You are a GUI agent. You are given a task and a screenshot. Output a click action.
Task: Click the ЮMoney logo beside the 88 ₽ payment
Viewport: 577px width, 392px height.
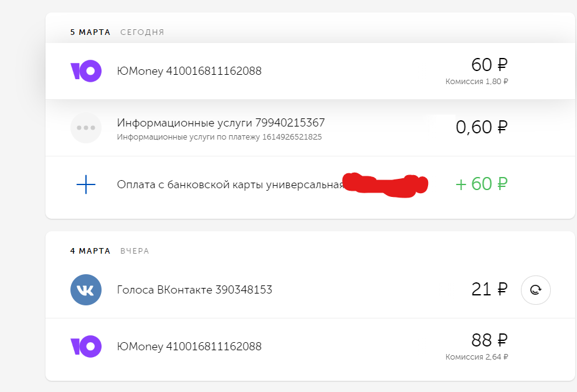[85, 347]
